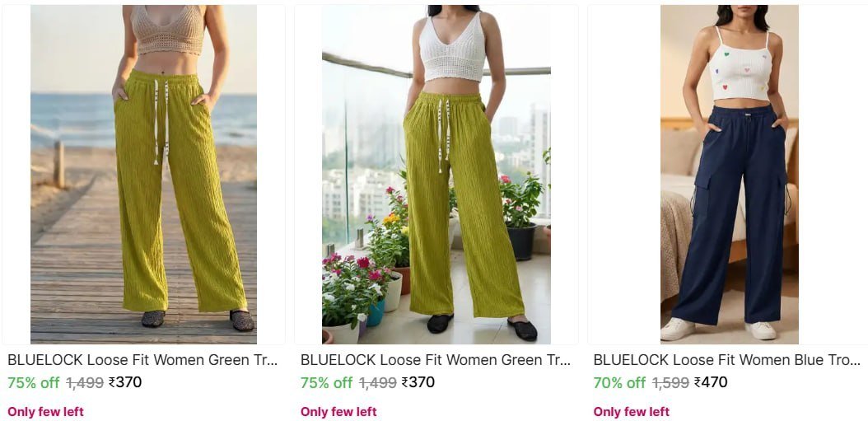
Task: Click title of the beach photo green trousers
Action: tap(142, 360)
